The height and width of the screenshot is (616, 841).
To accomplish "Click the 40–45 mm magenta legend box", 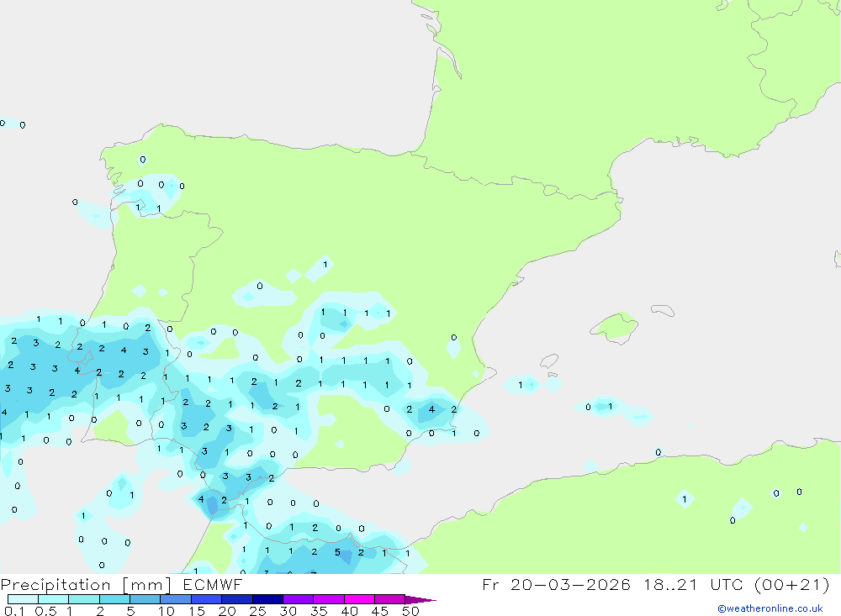I will pyautogui.click(x=359, y=599).
